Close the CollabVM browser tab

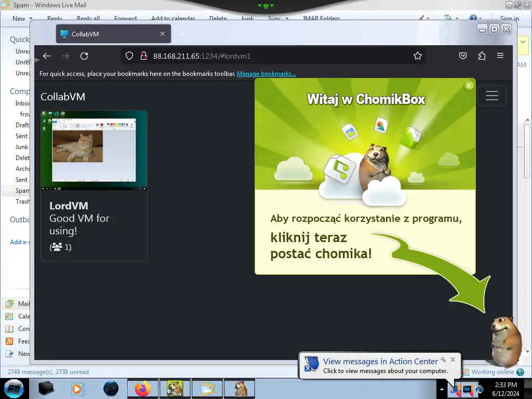click(x=163, y=34)
